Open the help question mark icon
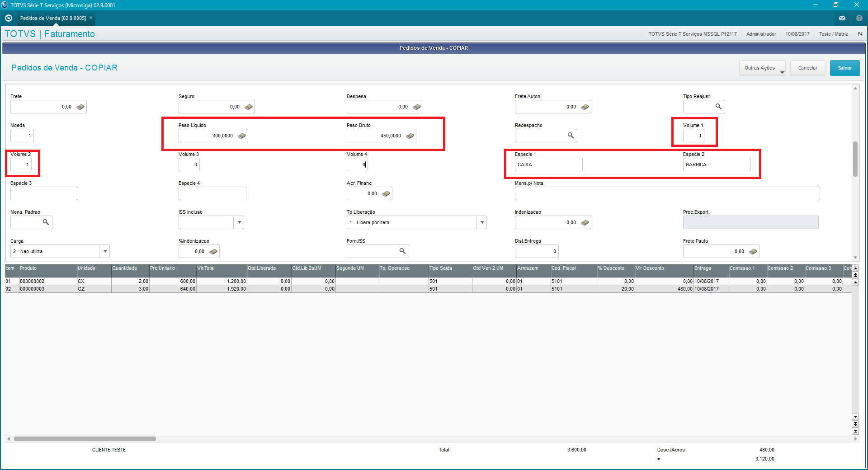This screenshot has width=868, height=470. (x=859, y=18)
